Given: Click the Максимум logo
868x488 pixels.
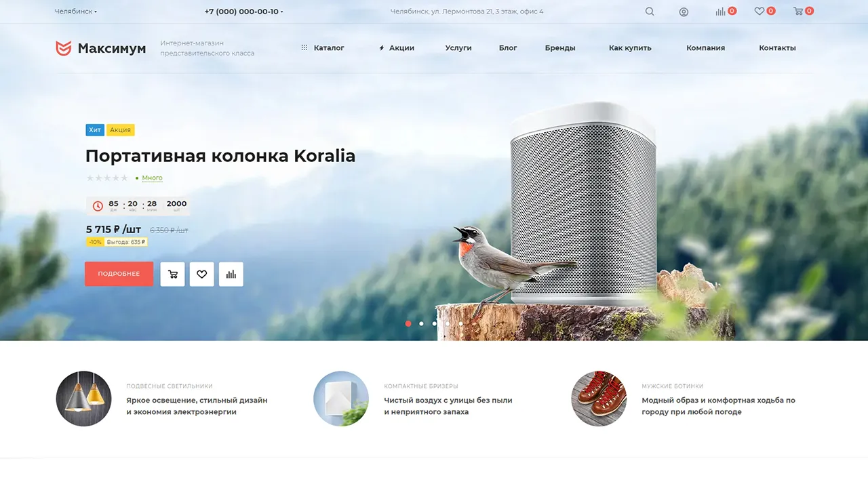Looking at the screenshot, I should click(x=100, y=48).
